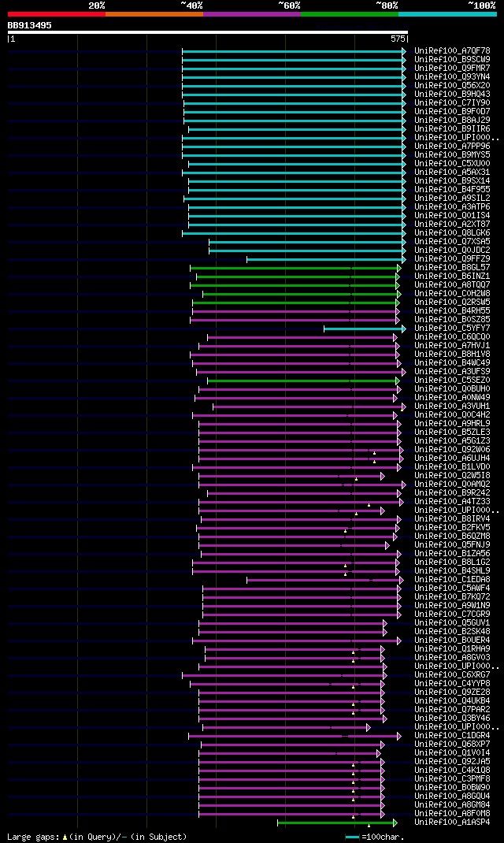Viewport: 504px width, 843px height.
Task: Select the UniRef100_Q2RSW5 label
Action: (x=452, y=303)
